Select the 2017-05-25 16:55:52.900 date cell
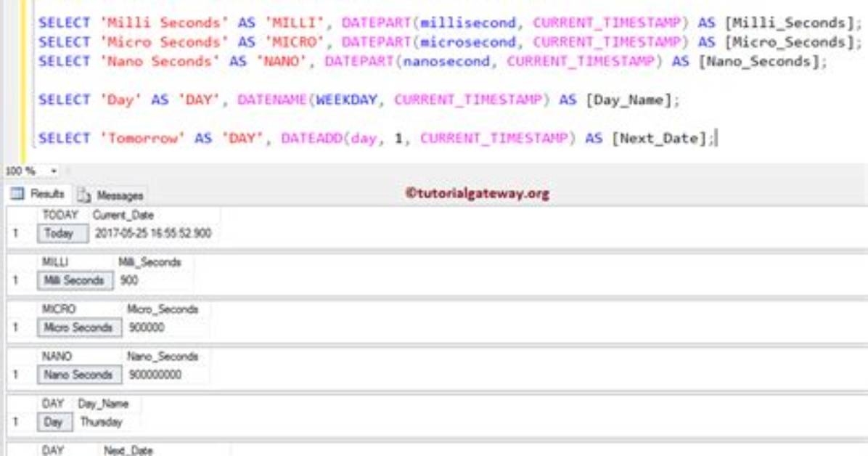This screenshot has height=456, width=868. point(153,233)
